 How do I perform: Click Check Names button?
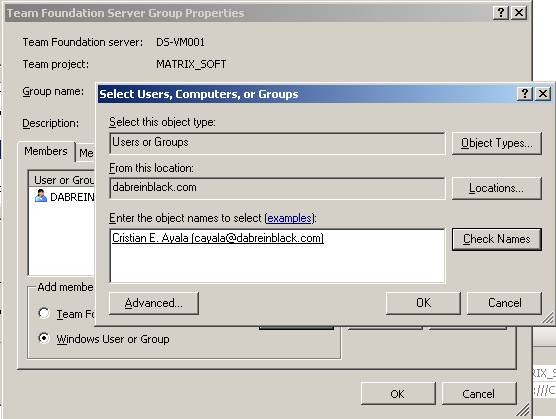(496, 239)
